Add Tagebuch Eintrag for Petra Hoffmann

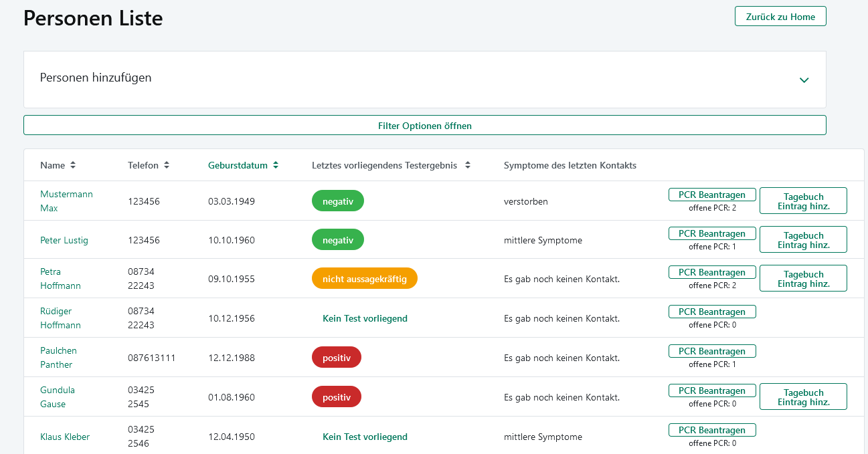pos(802,277)
